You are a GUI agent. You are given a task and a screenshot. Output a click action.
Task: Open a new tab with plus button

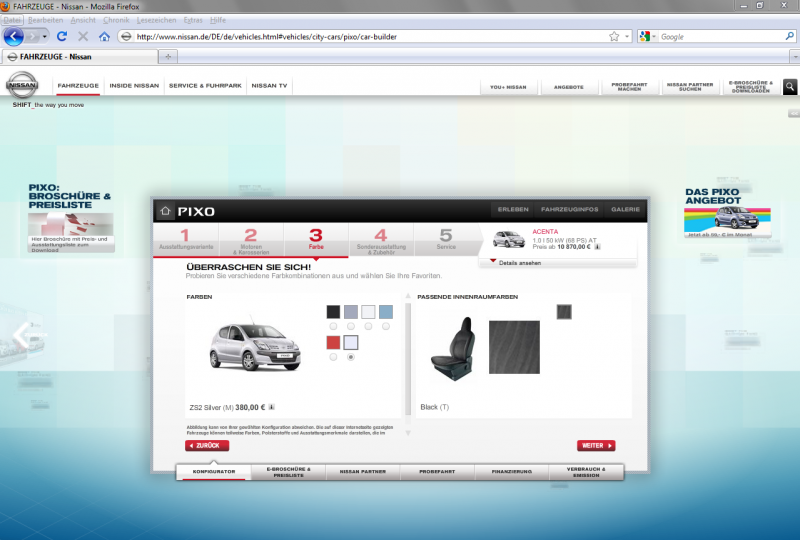click(168, 57)
